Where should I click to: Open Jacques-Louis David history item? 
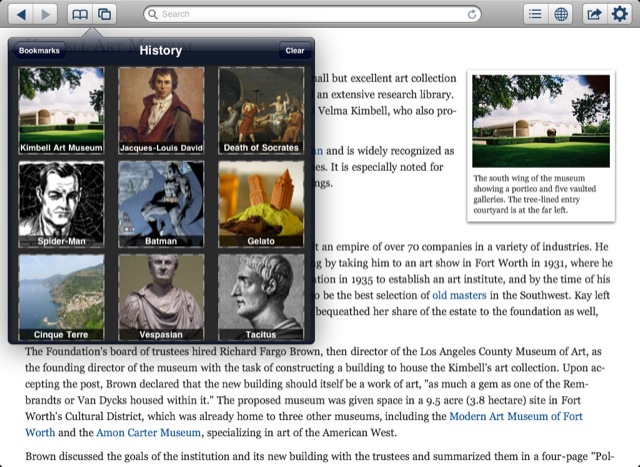[x=161, y=110]
